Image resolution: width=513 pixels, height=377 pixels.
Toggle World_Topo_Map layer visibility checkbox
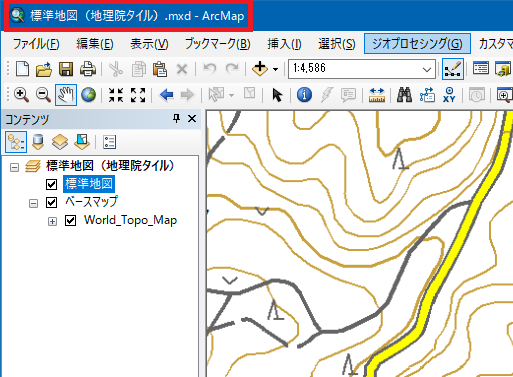pos(71,221)
